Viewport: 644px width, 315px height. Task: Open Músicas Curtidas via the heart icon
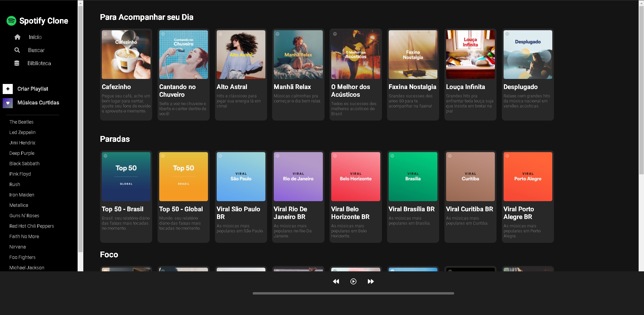(7, 103)
